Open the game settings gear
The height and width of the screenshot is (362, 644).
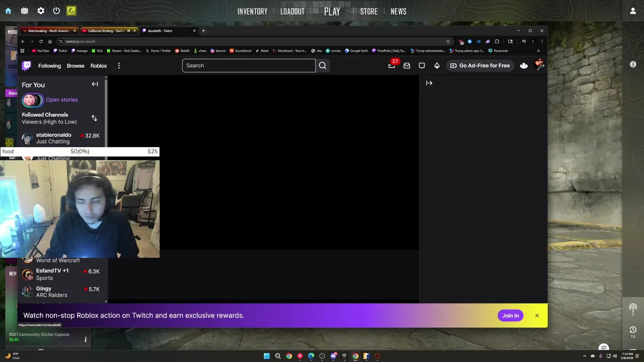coord(41,11)
